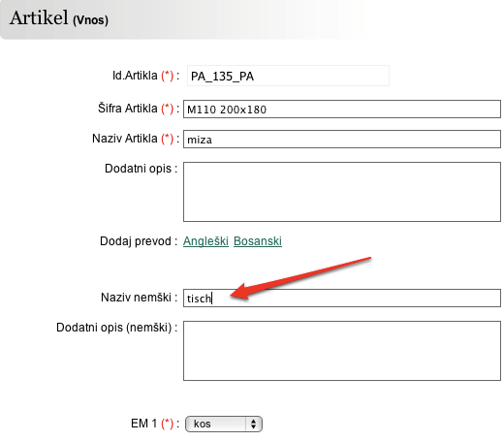The height and width of the screenshot is (441, 504).
Task: Click the Naziv Artikla label
Action: [125, 139]
